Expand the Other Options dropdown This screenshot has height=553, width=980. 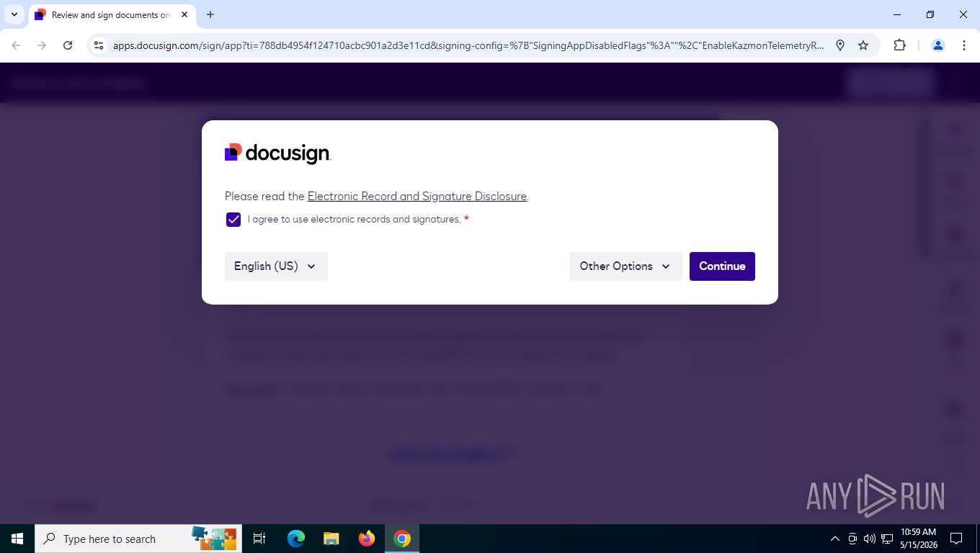click(x=625, y=266)
